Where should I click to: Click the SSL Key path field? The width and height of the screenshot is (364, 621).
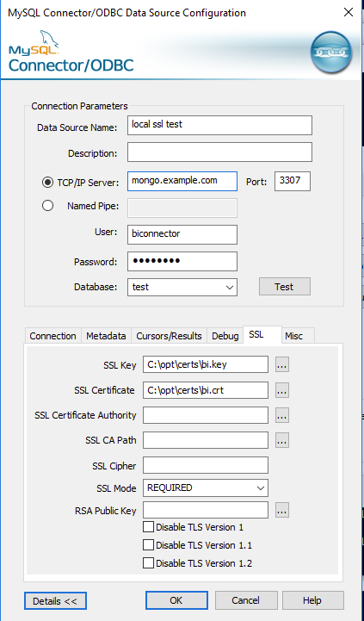point(206,364)
